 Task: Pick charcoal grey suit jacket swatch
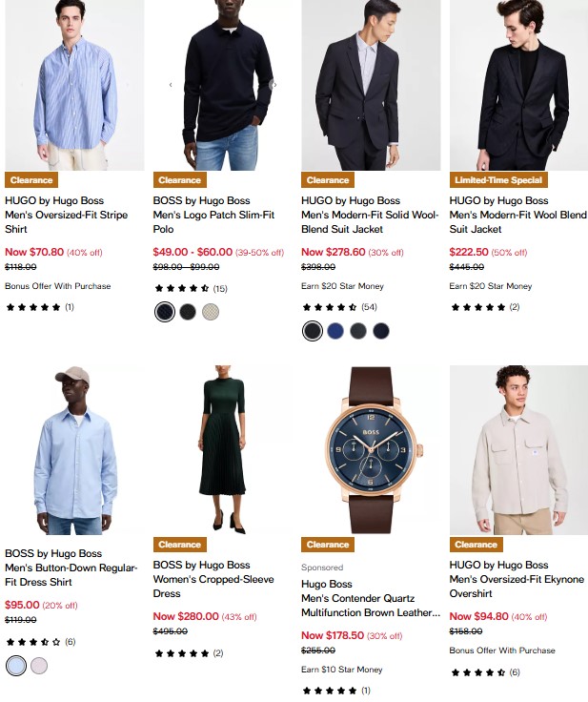pyautogui.click(x=358, y=331)
